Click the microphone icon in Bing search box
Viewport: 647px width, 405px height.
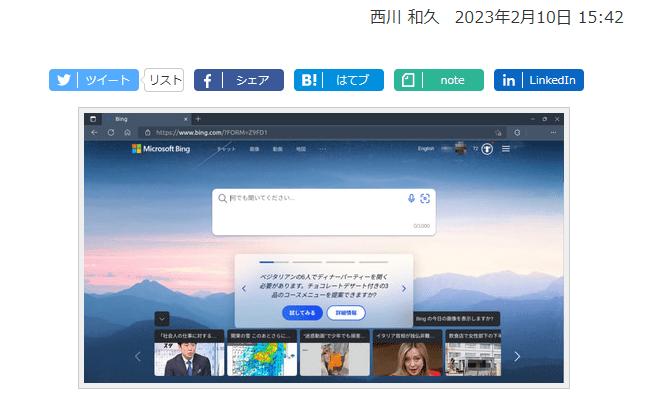pyautogui.click(x=411, y=198)
